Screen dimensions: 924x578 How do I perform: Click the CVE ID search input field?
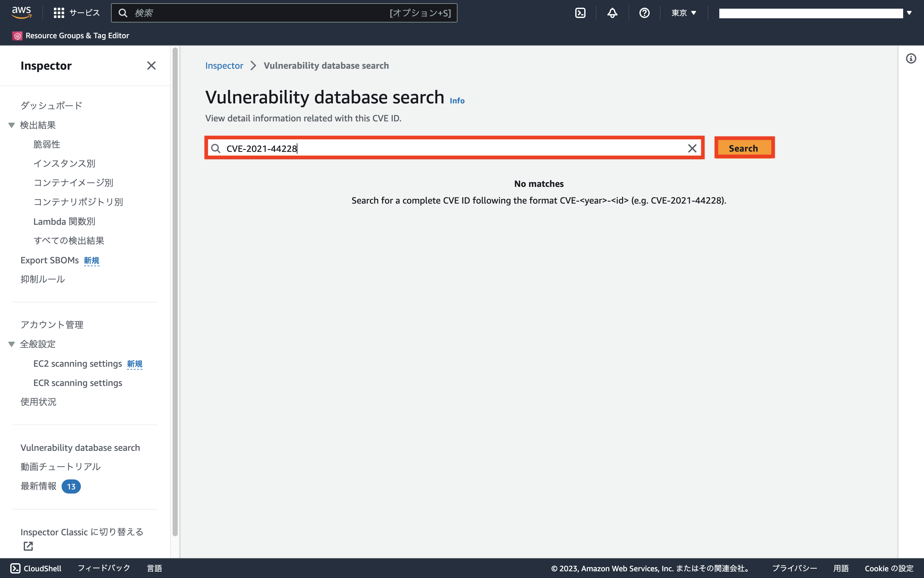coord(454,148)
